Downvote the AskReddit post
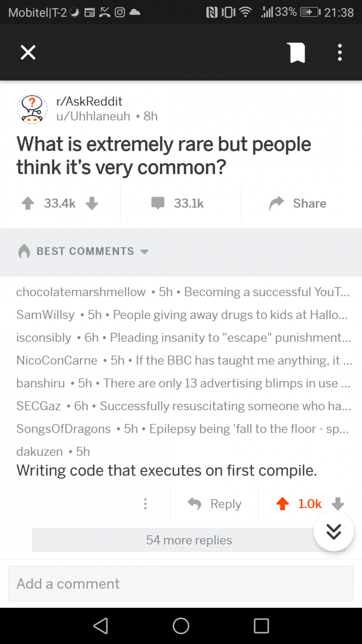Screen dimensions: 362x644 [x=92, y=203]
